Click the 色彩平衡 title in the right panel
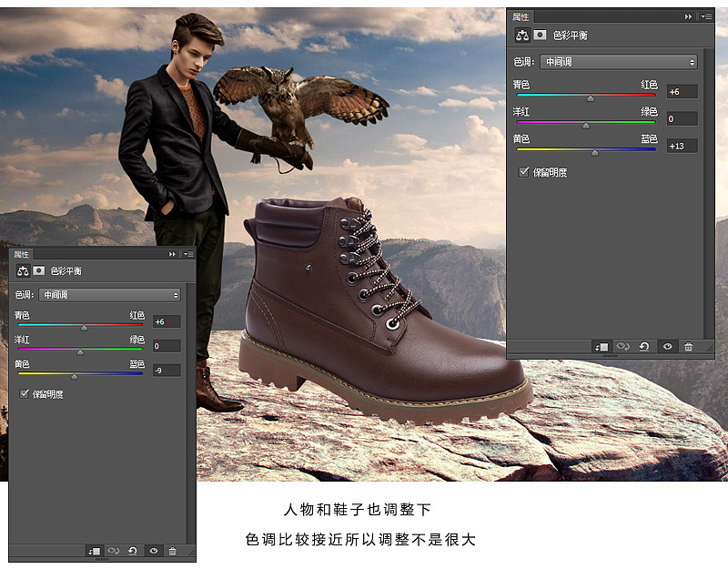 [571, 36]
